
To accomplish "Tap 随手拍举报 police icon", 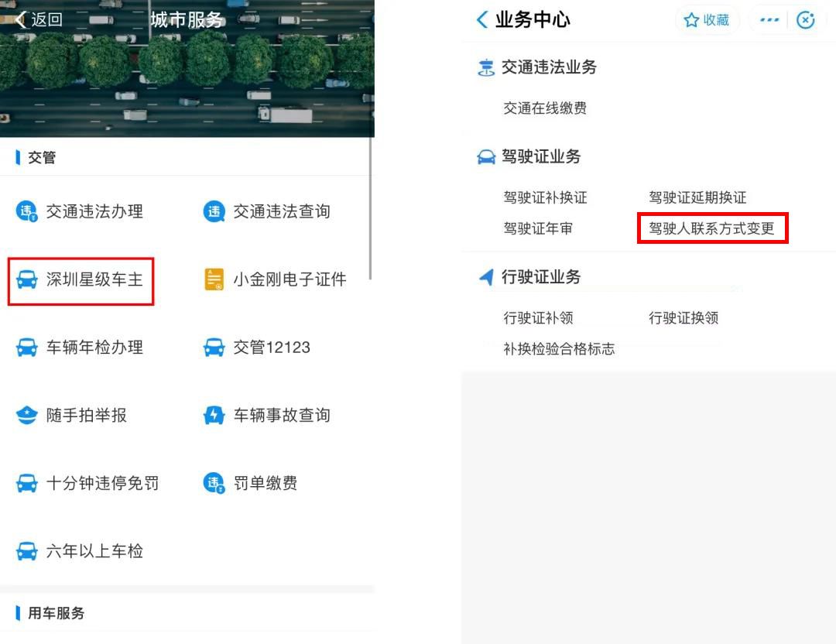I will click(x=27, y=416).
